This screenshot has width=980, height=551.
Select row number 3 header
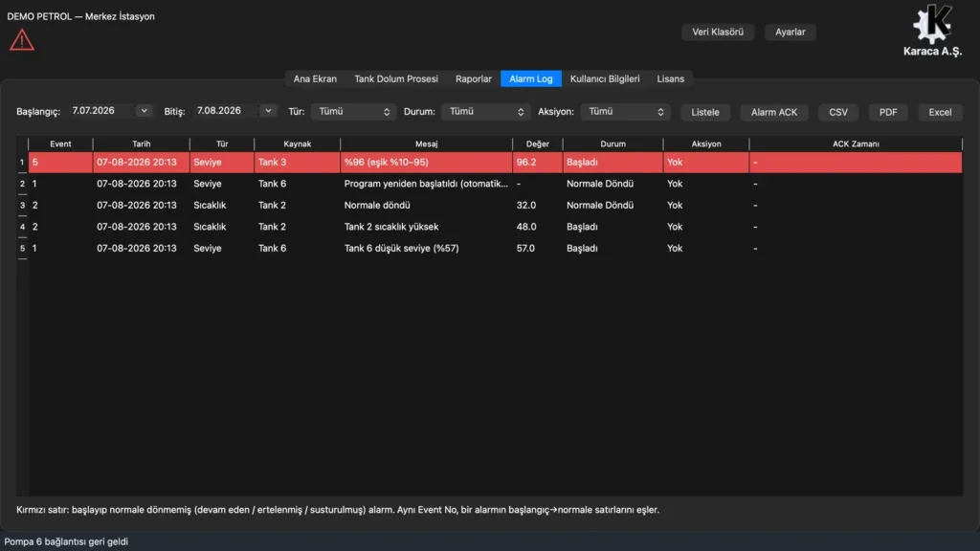22,205
